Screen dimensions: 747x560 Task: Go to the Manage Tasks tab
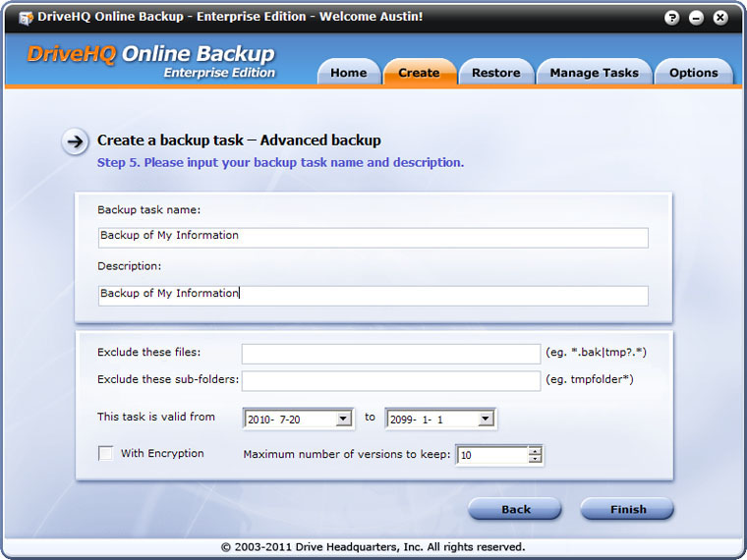[x=594, y=73]
